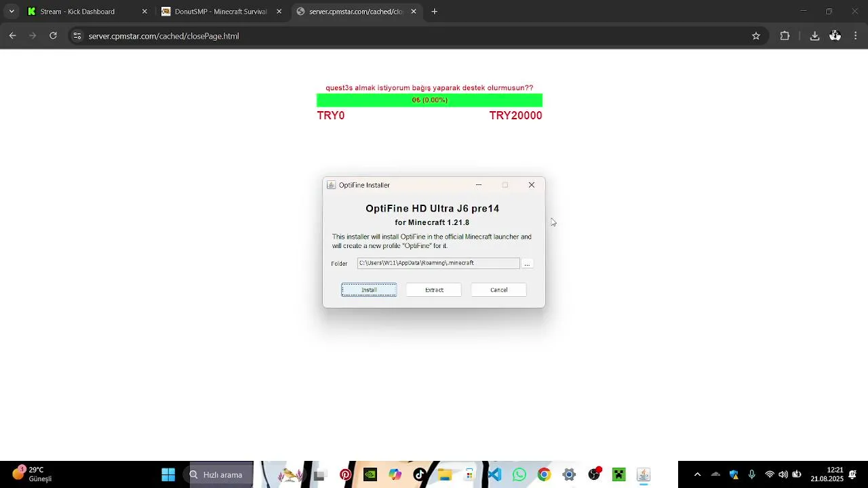Open the notification bell center
The height and width of the screenshot is (488, 868).
(x=853, y=474)
